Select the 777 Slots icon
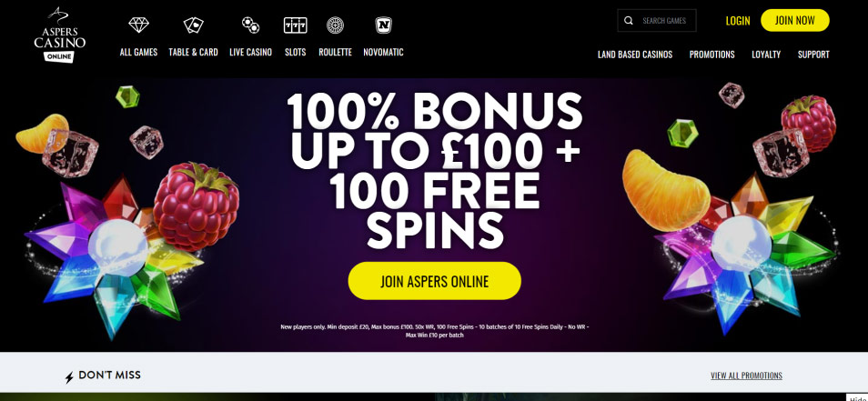The width and height of the screenshot is (868, 401). tap(295, 25)
